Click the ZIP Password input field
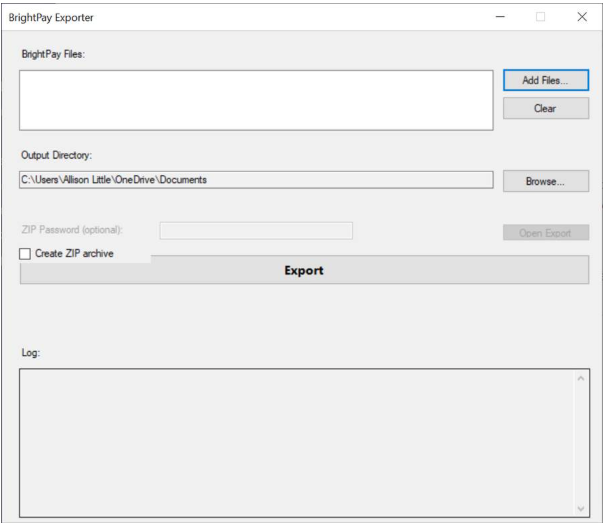This screenshot has height=525, width=607. [x=256, y=231]
